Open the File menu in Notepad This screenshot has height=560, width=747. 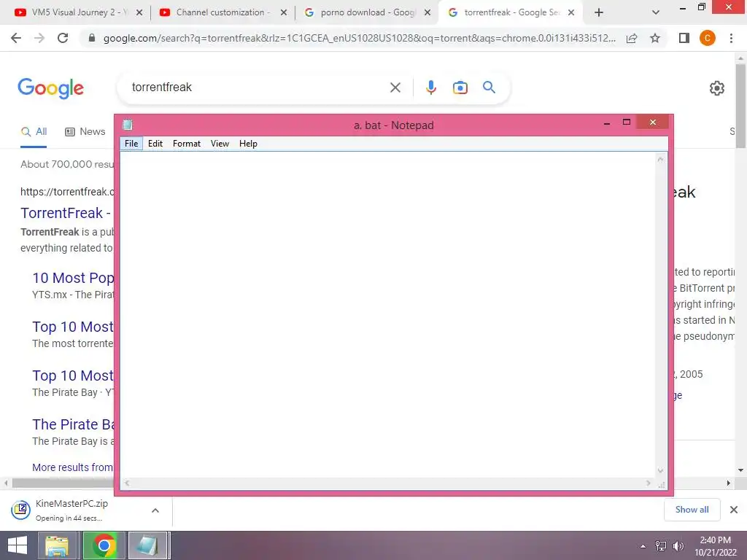(x=131, y=144)
